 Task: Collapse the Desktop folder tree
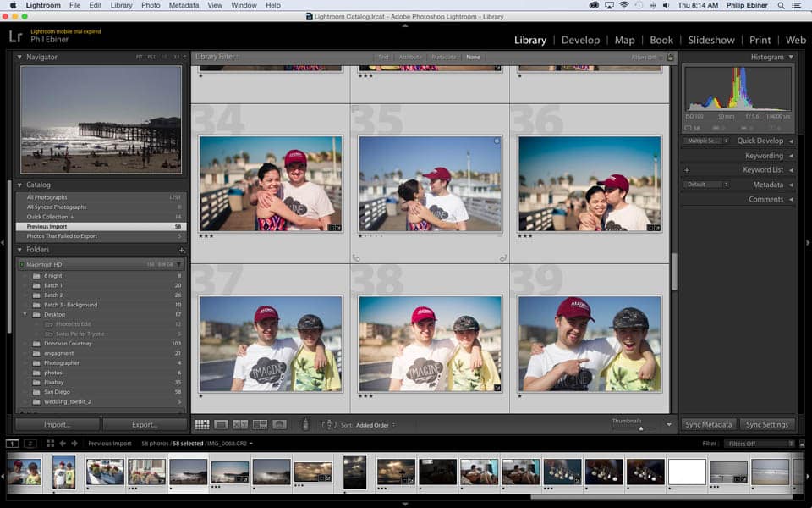[x=25, y=315]
